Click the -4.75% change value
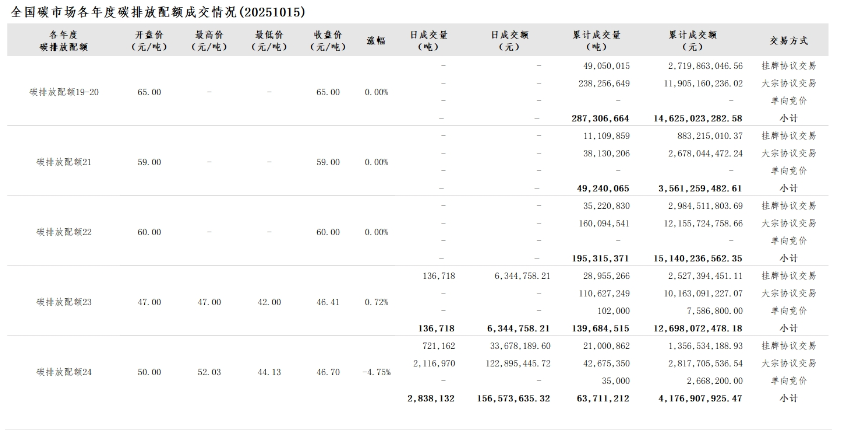The image size is (858, 441). pyautogui.click(x=376, y=372)
